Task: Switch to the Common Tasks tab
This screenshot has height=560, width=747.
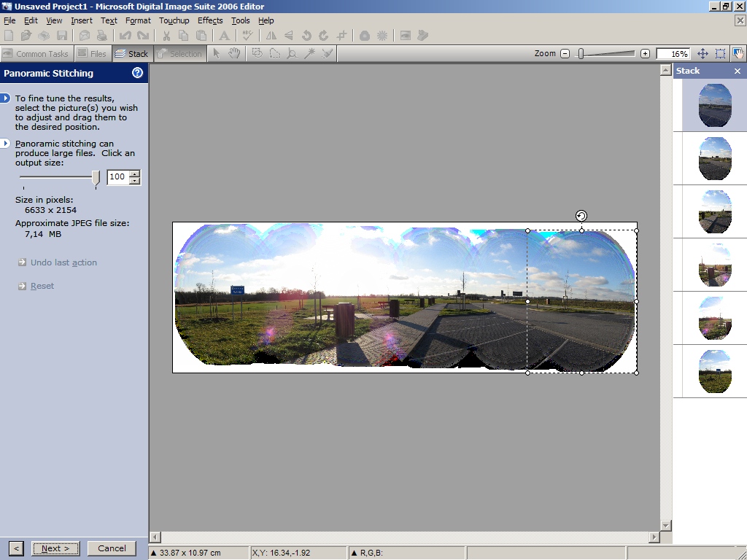Action: (36, 54)
